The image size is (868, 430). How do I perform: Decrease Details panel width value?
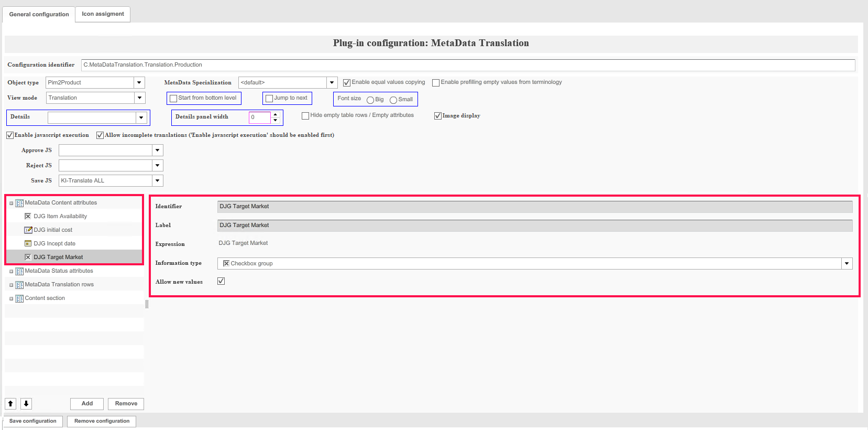pos(276,120)
